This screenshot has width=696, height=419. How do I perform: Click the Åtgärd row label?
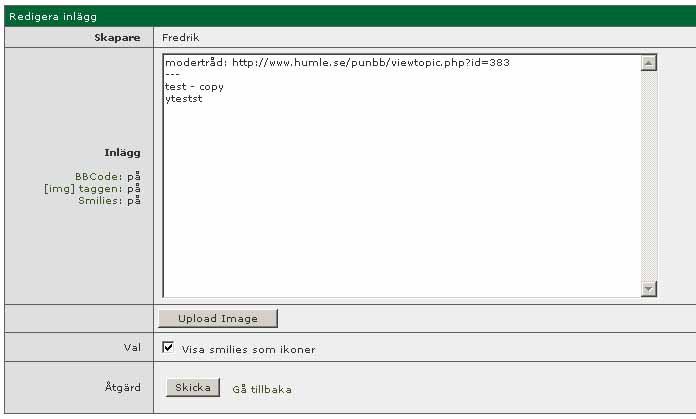click(x=125, y=386)
